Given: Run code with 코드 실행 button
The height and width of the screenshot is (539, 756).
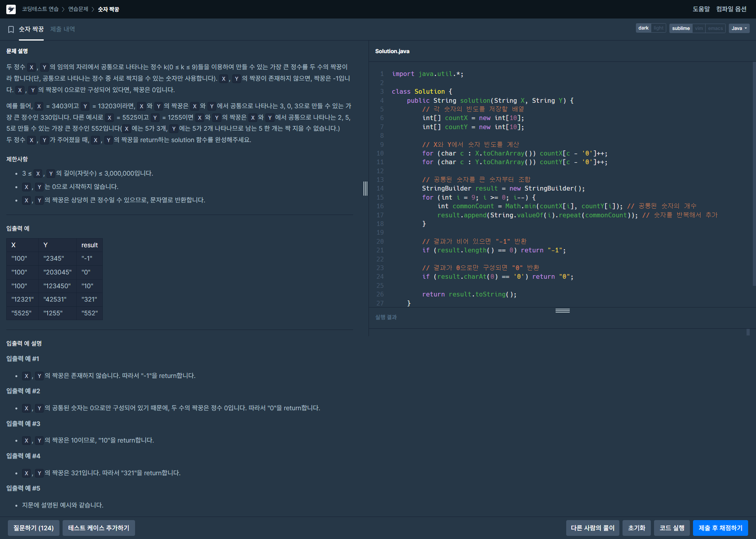Looking at the screenshot, I should click(x=672, y=528).
